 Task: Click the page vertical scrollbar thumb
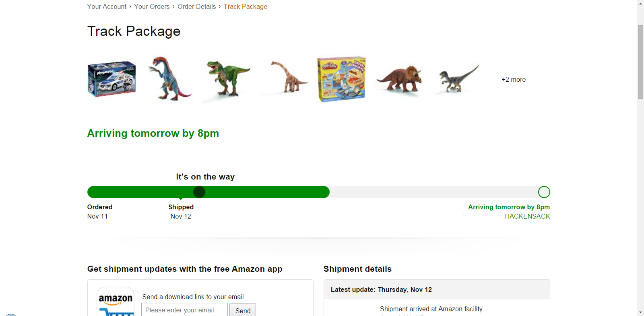[x=640, y=62]
